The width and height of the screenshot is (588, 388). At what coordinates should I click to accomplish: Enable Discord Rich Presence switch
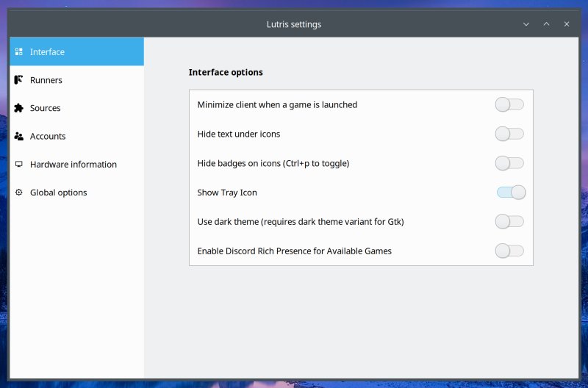pos(509,251)
